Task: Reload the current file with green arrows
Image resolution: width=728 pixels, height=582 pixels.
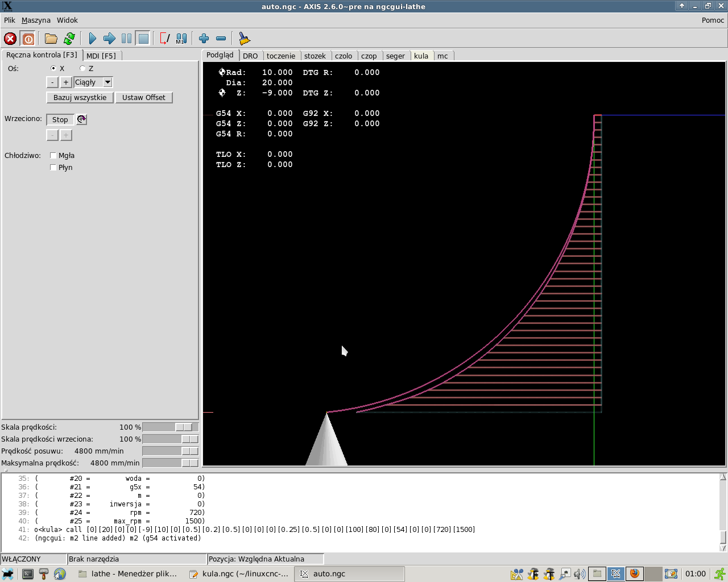Action: tap(69, 39)
